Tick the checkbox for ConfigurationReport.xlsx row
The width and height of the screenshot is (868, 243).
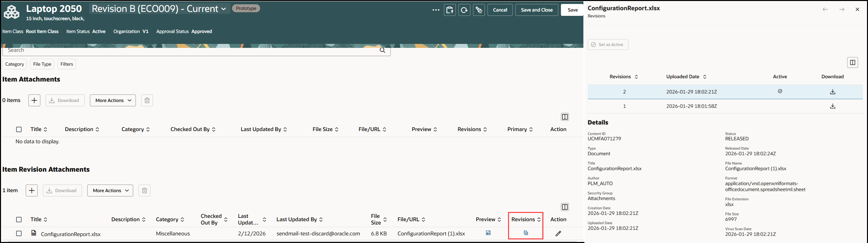point(19,233)
